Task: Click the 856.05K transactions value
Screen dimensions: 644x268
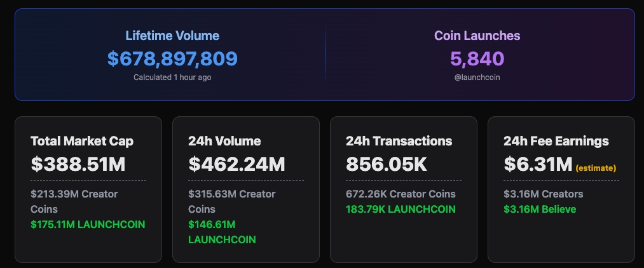Action: pyautogui.click(x=387, y=164)
